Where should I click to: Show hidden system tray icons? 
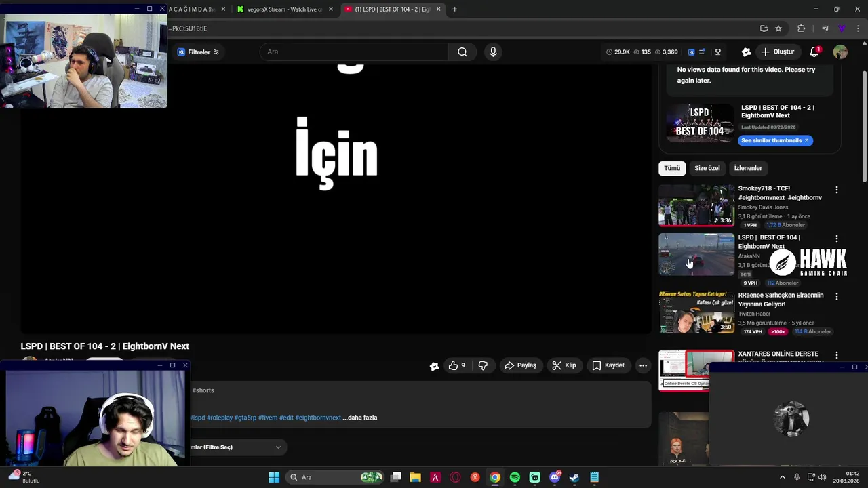pyautogui.click(x=782, y=477)
